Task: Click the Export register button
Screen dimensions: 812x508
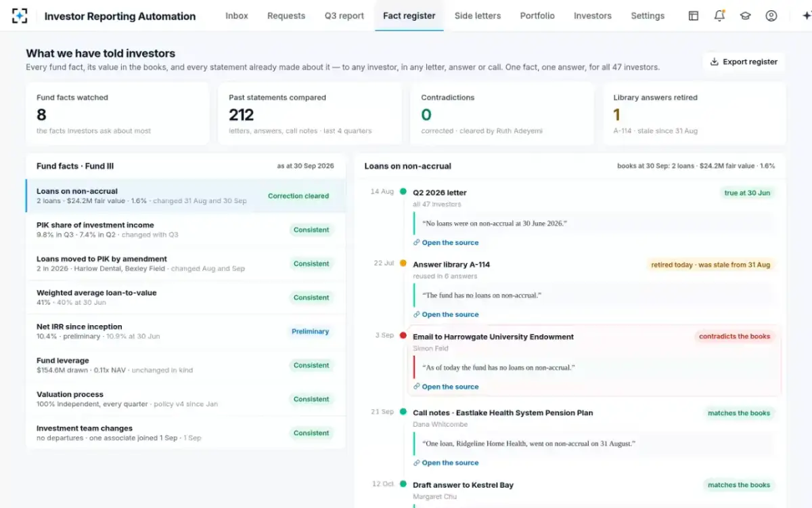Action: click(744, 62)
